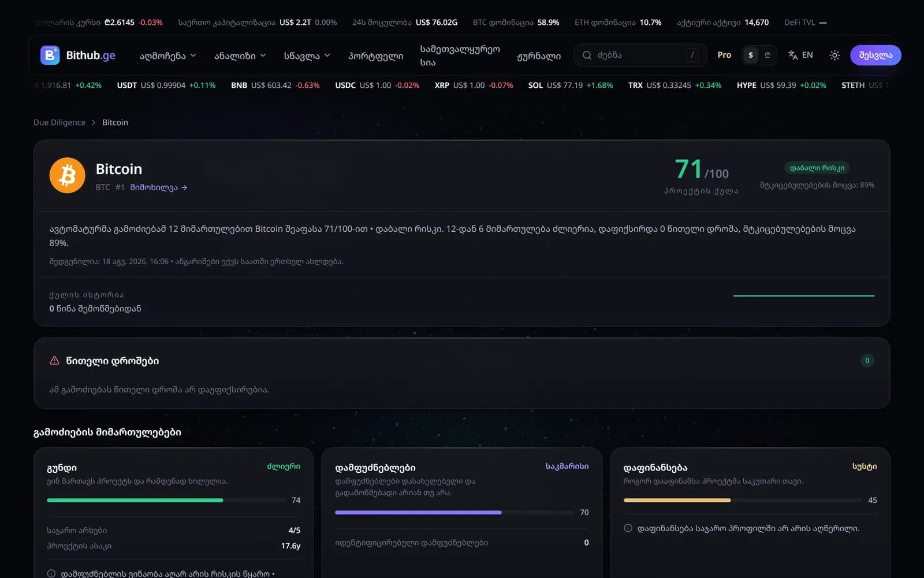Click the red flags warning triangle
This screenshot has width=924, height=578.
tap(54, 361)
